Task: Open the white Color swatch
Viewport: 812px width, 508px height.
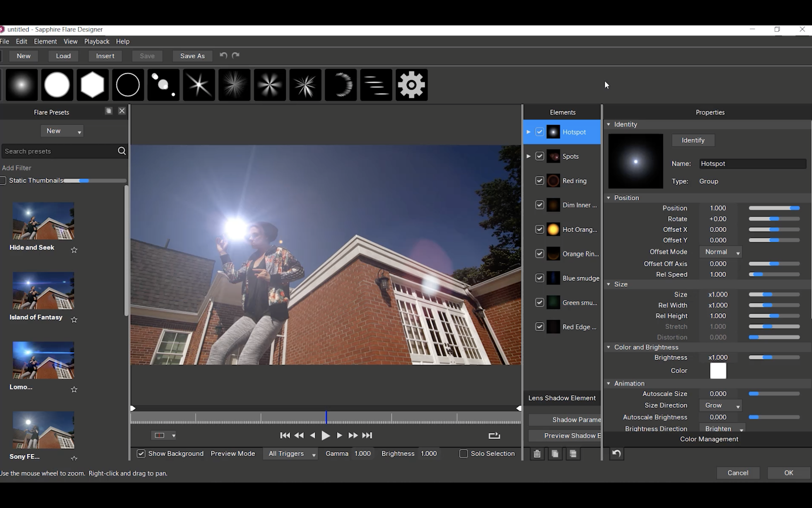Action: coord(718,371)
